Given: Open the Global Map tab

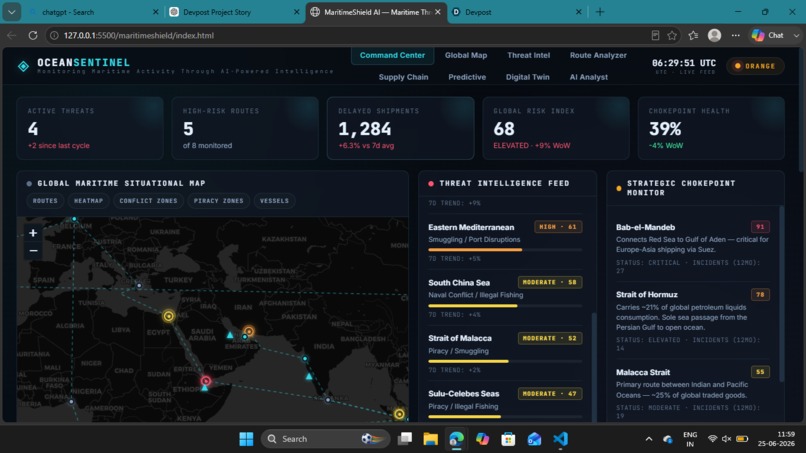Looking at the screenshot, I should coord(466,56).
